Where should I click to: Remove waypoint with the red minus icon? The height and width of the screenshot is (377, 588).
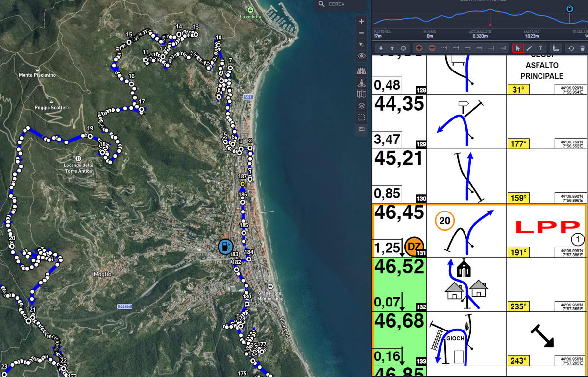tap(432, 48)
